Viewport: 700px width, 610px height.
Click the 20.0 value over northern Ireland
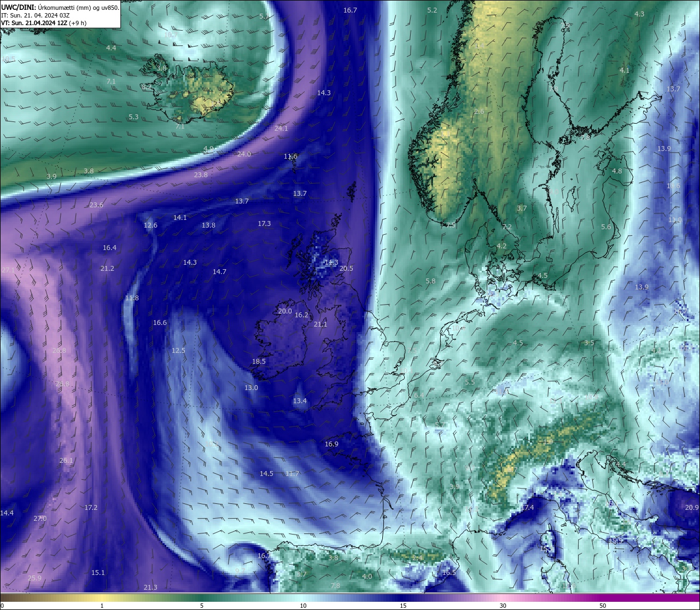(x=285, y=311)
